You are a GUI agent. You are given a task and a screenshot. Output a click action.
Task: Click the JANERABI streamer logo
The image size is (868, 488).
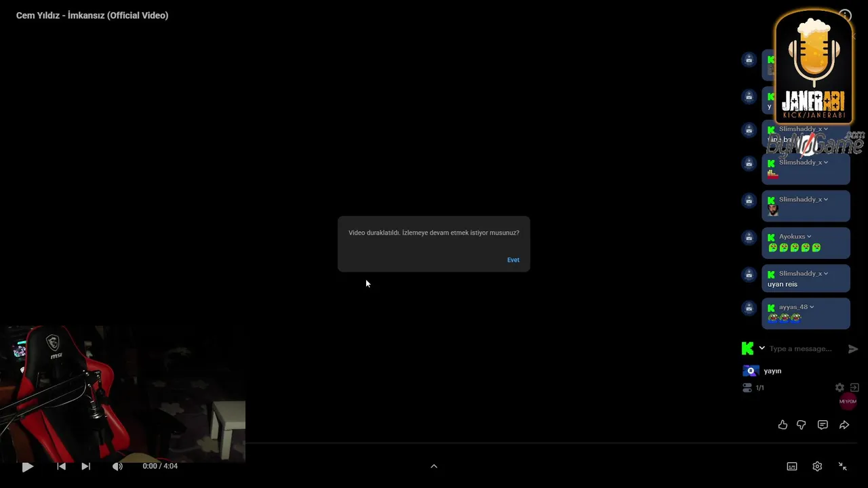tap(814, 68)
